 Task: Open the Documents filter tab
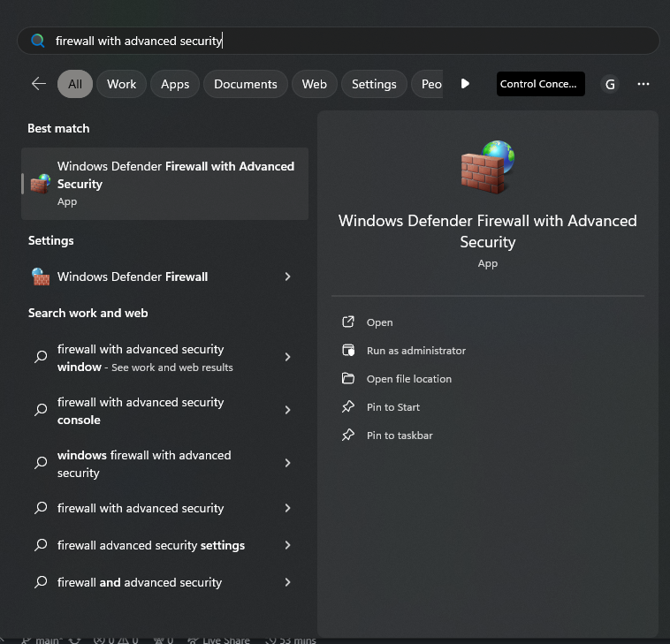coord(245,84)
